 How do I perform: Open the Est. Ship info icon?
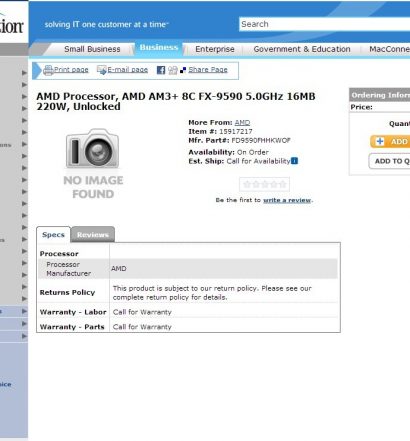(294, 161)
